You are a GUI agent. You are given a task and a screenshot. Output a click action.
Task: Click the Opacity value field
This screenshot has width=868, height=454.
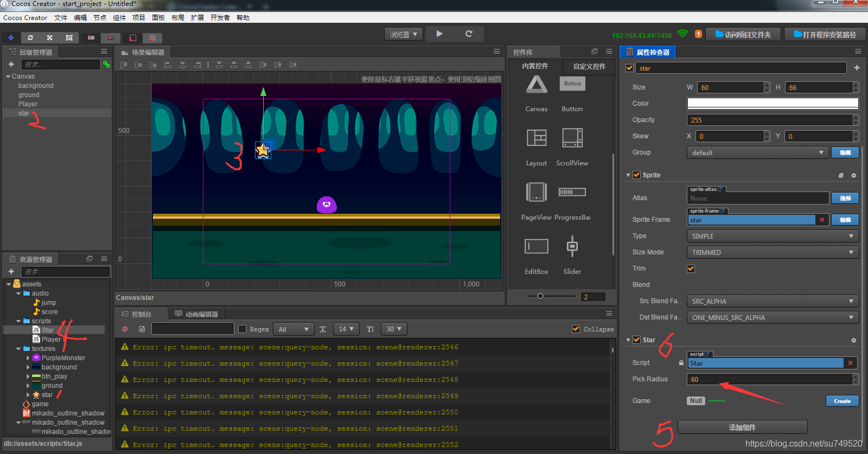click(x=770, y=120)
